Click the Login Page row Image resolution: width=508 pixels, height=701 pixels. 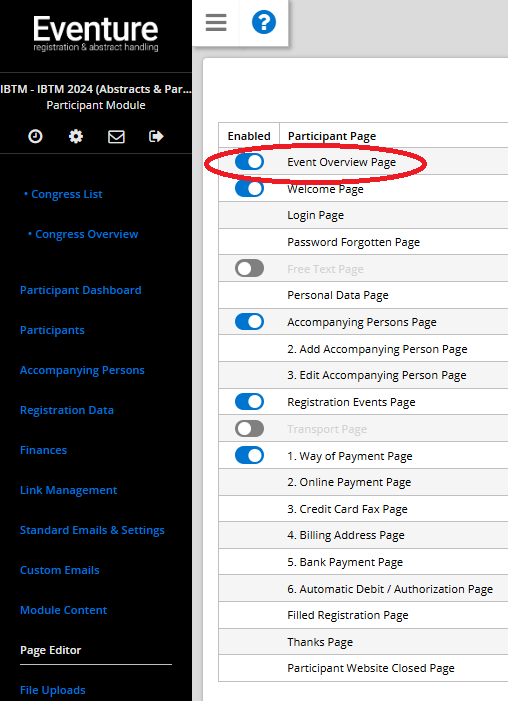(363, 215)
